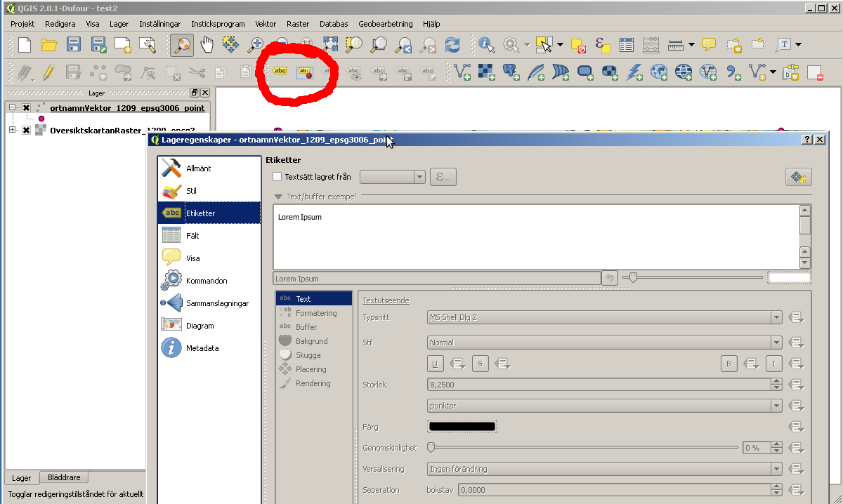
Task: Refresh the map with the blue arrows icon
Action: click(452, 45)
